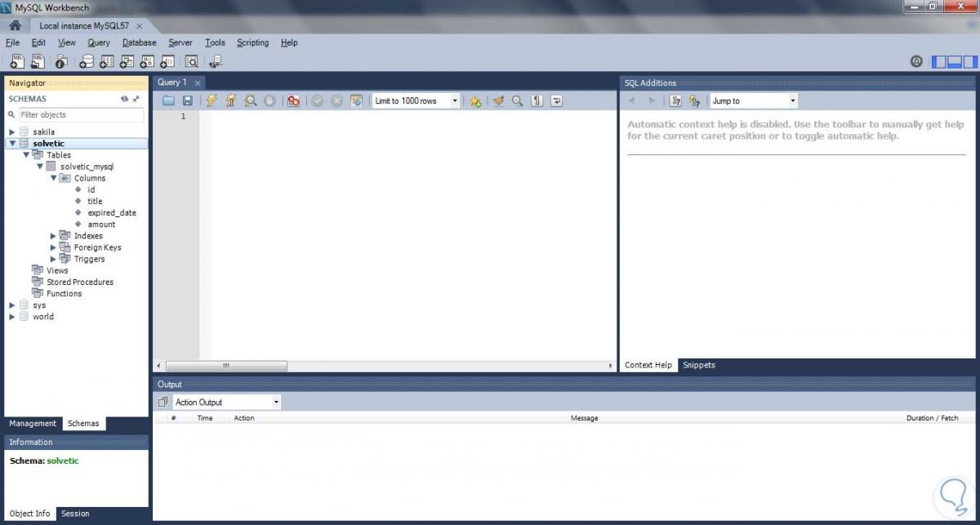Screen dimensions: 980x525
Task: Close Query 1 tab
Action: 198,82
